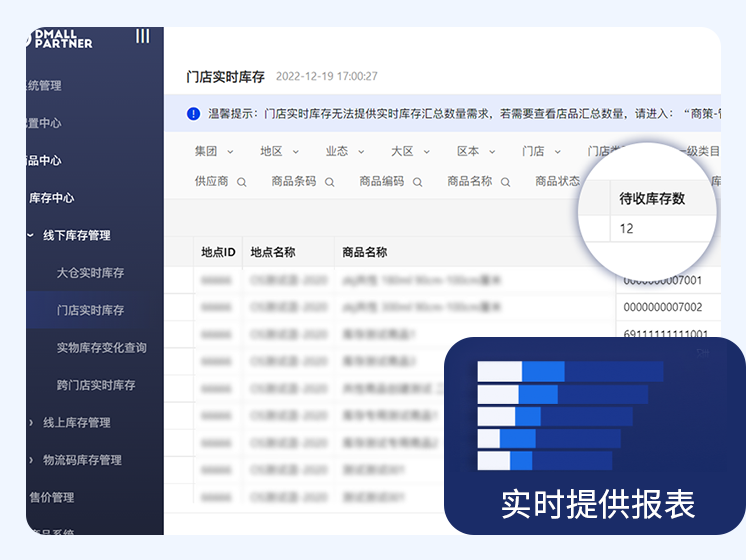Open 实物库存变化查询 menu item

coord(101,348)
